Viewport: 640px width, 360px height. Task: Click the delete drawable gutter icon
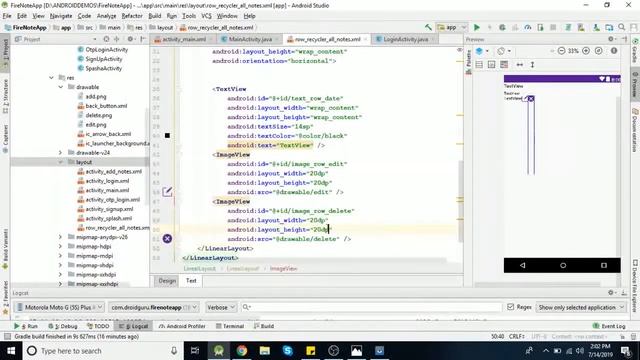tap(167, 238)
